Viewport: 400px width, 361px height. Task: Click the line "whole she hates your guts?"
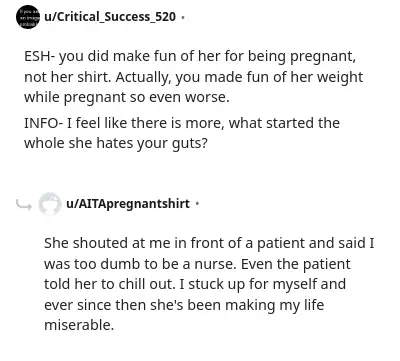(x=116, y=143)
